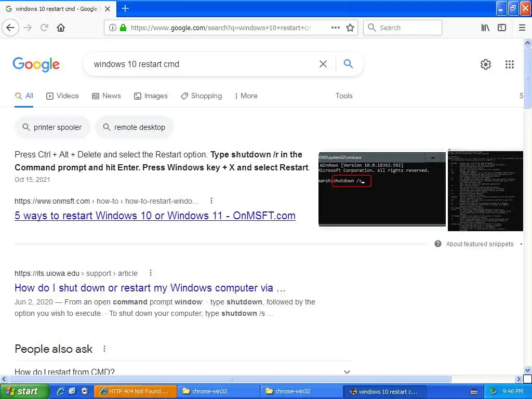The height and width of the screenshot is (399, 532).
Task: Click the browser forward arrow
Action: (28, 28)
